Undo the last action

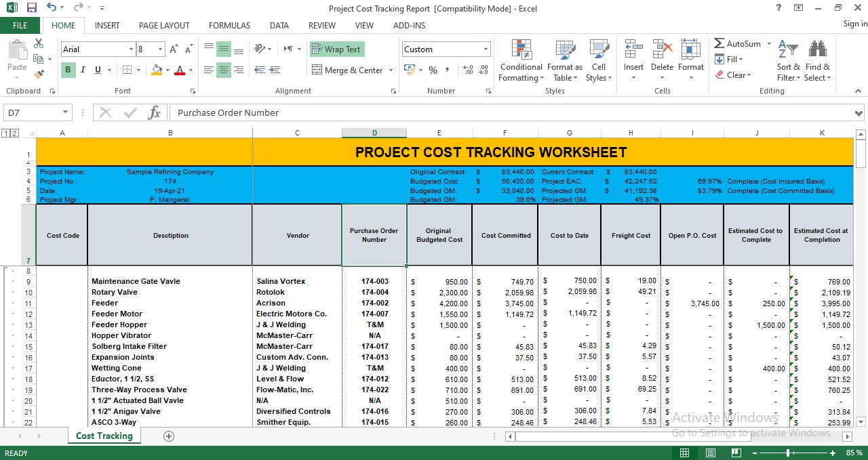52,8
